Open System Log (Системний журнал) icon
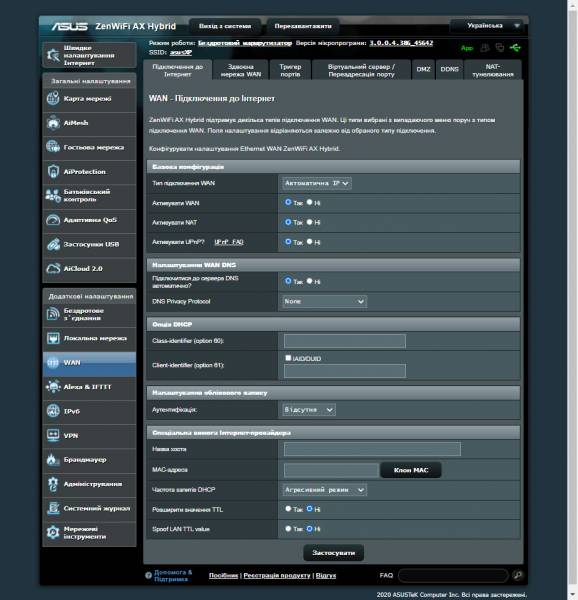The image size is (578, 600). pos(53,508)
